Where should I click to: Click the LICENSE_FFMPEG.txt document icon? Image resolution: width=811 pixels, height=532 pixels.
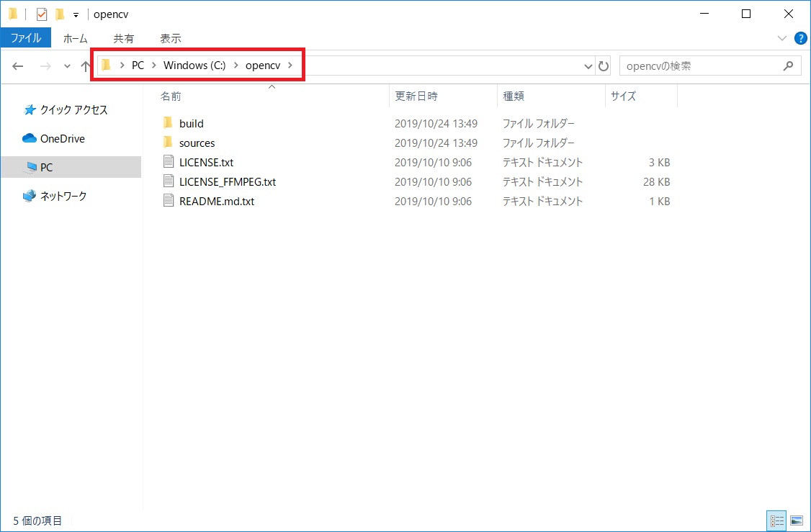pos(168,181)
